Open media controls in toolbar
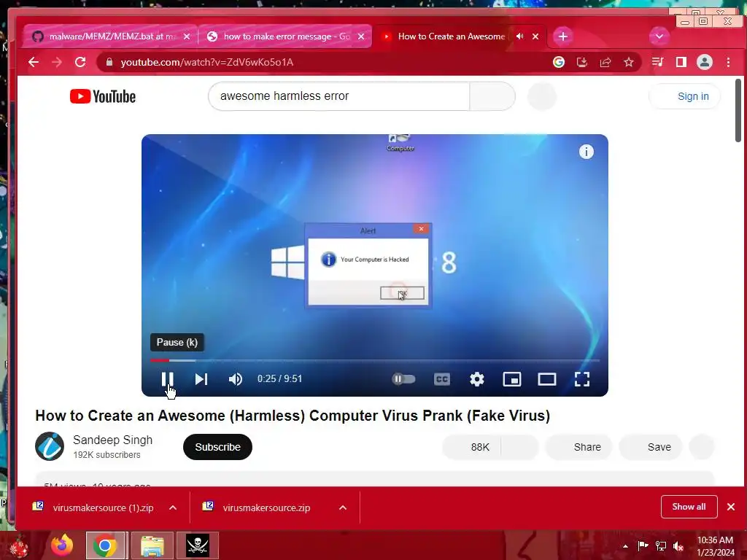The width and height of the screenshot is (747, 560). coord(658,63)
